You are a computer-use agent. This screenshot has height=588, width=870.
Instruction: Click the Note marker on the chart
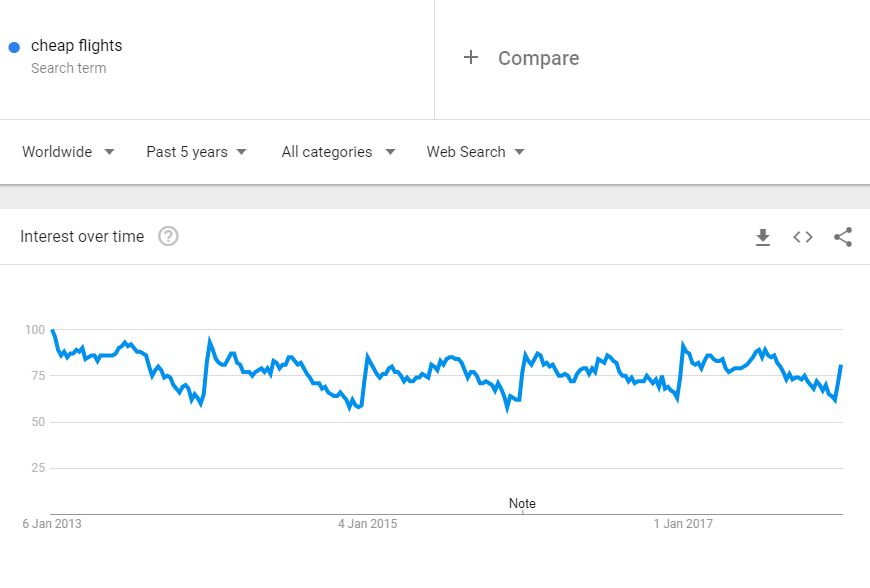pos(522,504)
